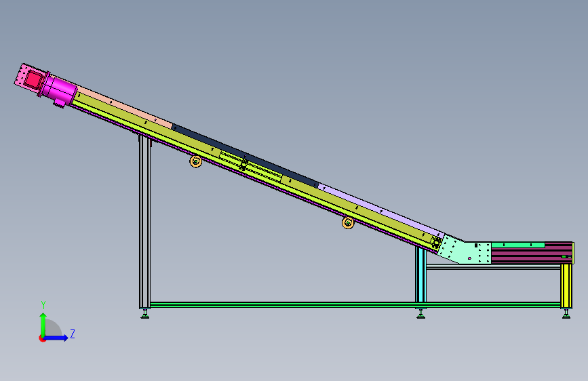Select the green top plate on horizontal section

tap(518, 245)
